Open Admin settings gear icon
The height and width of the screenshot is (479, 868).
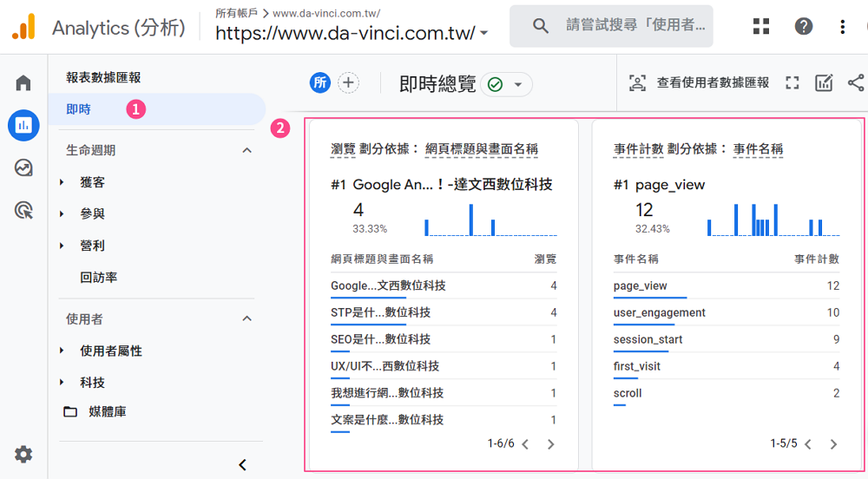tap(23, 455)
